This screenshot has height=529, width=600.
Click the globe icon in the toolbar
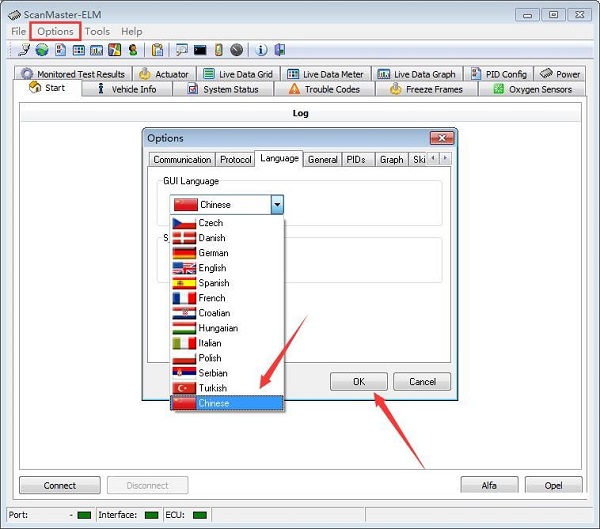pos(41,50)
